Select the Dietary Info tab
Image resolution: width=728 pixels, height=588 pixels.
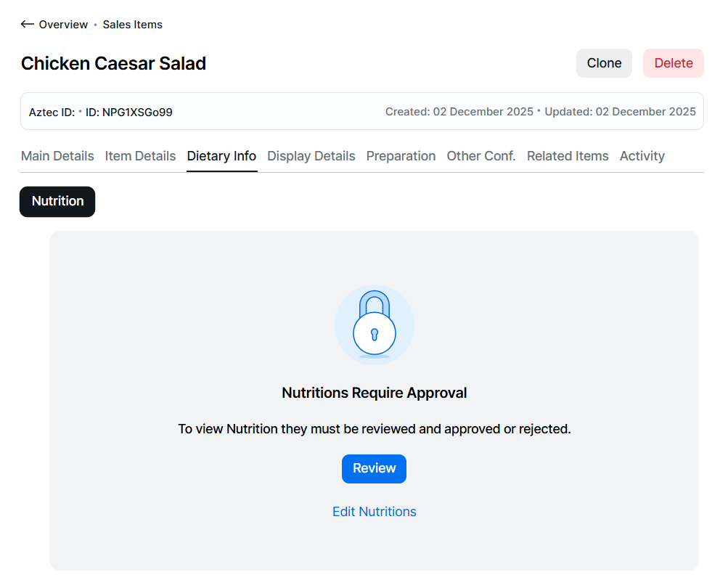coord(221,156)
